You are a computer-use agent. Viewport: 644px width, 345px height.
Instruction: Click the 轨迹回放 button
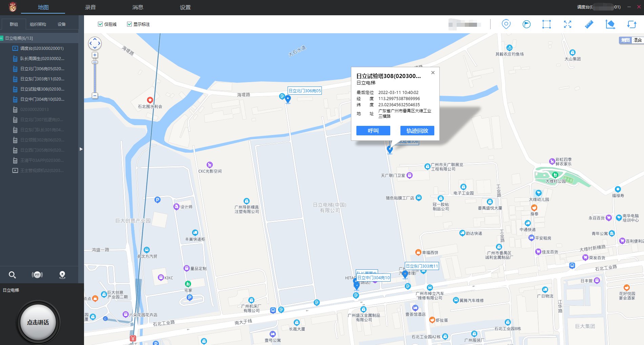417,131
